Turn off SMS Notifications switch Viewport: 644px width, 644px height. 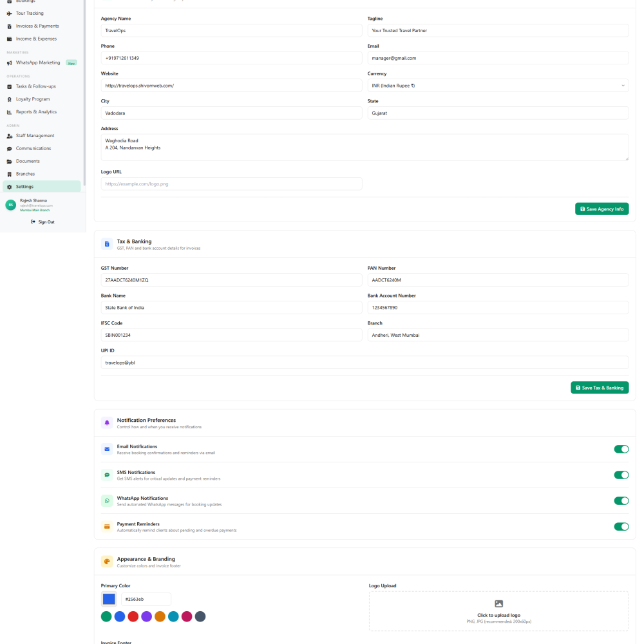point(621,475)
